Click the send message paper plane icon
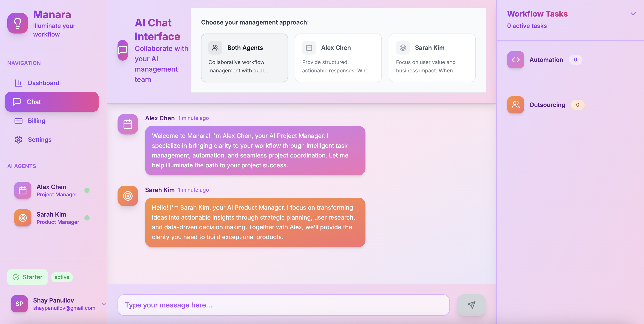This screenshot has width=644, height=324. pos(471,305)
